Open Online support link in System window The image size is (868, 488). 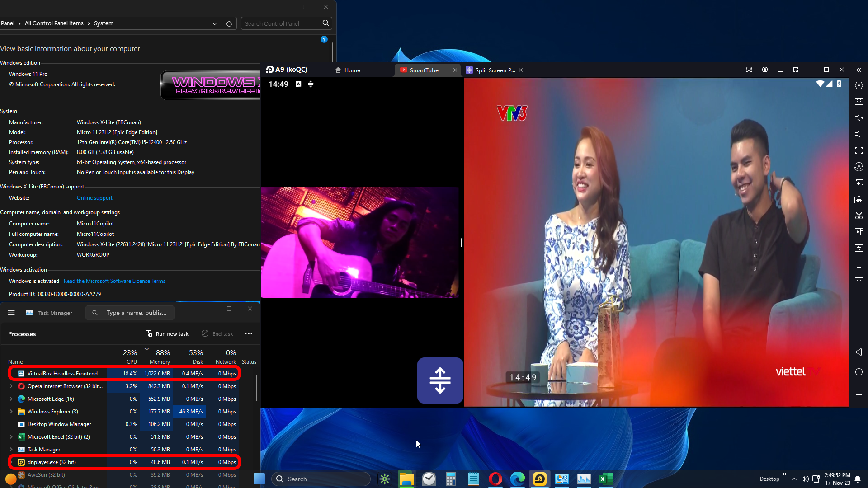94,198
